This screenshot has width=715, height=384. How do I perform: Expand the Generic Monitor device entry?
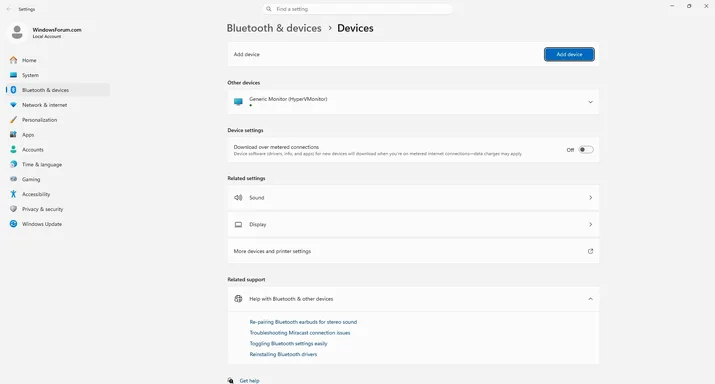click(x=590, y=102)
